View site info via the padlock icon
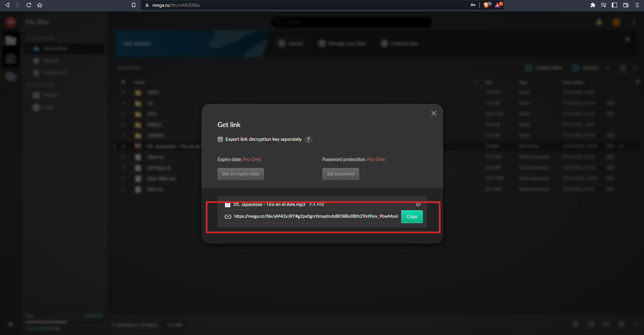The image size is (644, 335). [147, 5]
